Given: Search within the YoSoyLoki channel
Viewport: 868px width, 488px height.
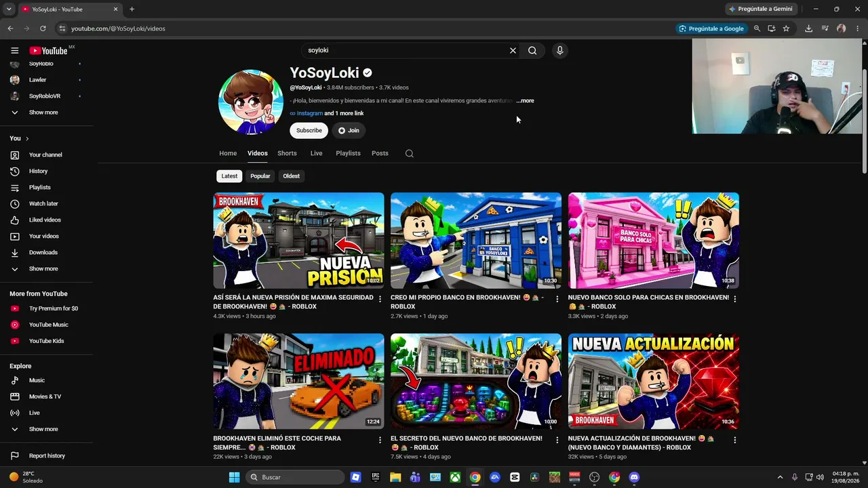Looking at the screenshot, I should [410, 153].
